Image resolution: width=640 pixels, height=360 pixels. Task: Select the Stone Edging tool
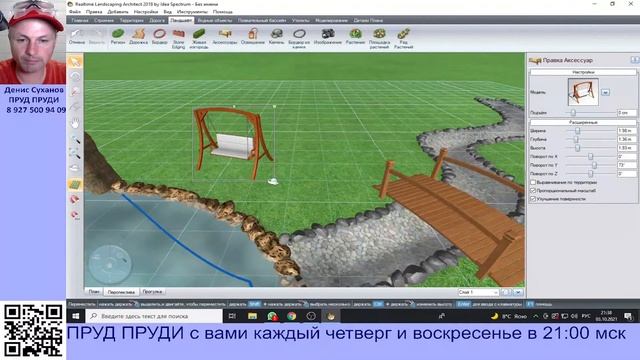coord(178,38)
